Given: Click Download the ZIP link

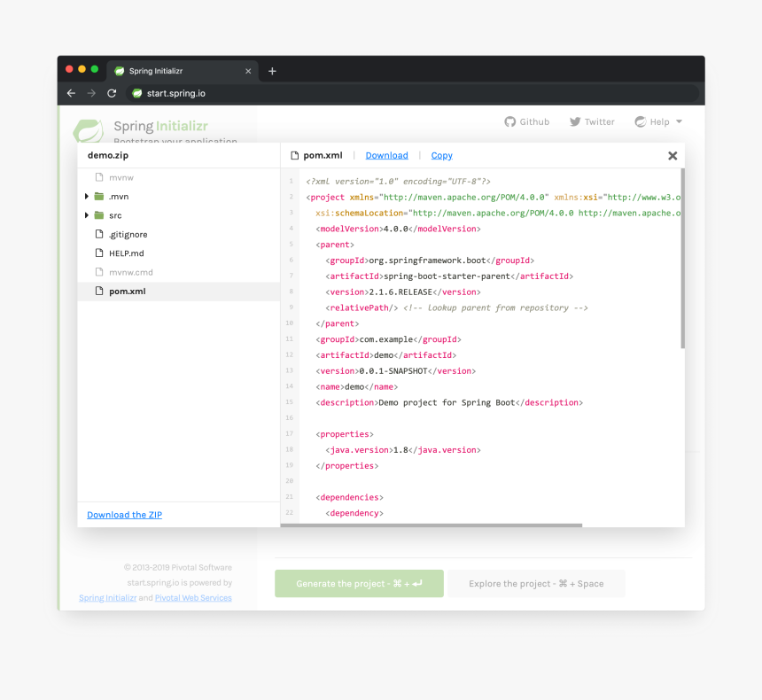Looking at the screenshot, I should [x=124, y=515].
